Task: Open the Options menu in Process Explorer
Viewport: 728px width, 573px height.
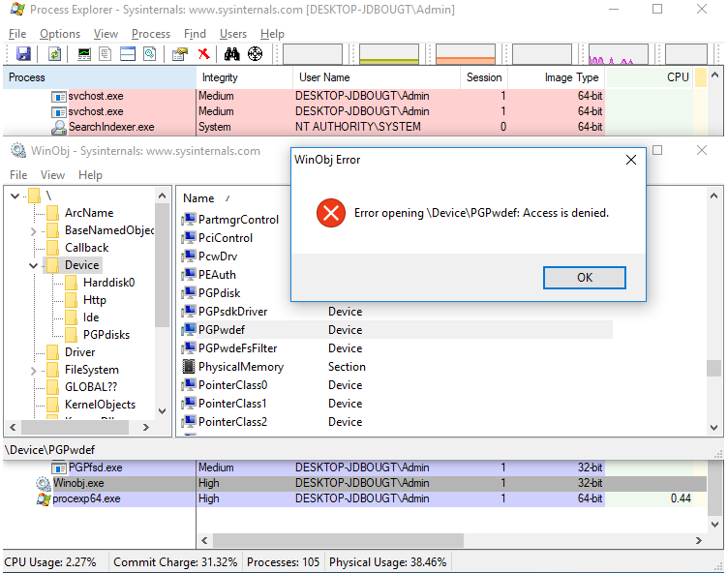Action: pos(59,34)
